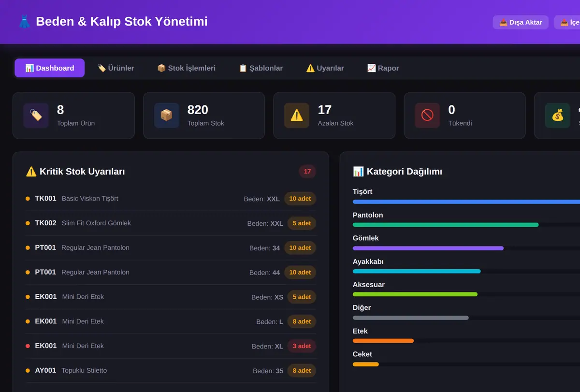This screenshot has height=392, width=580.
Task: Click the Kategori Dağılımı heading
Action: 398,172
